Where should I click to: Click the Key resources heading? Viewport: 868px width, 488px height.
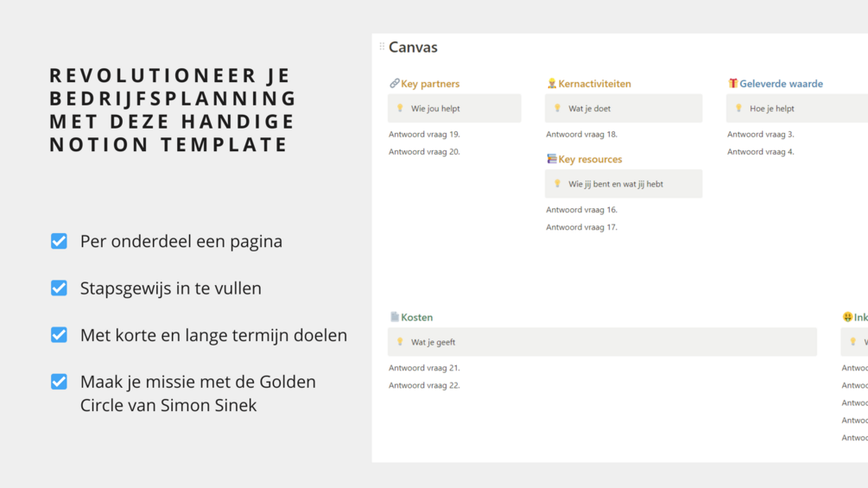pos(590,159)
